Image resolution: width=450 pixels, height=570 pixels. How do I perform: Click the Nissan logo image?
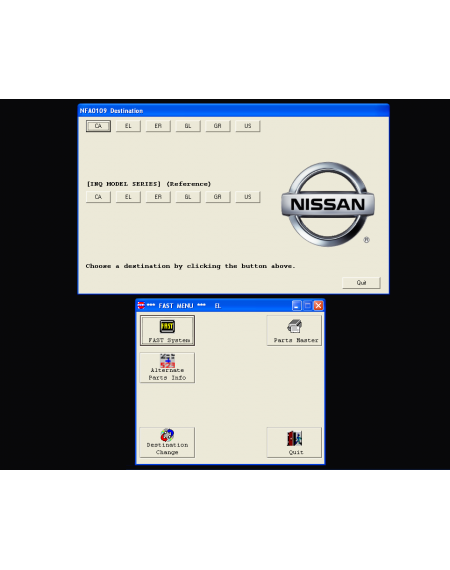328,204
